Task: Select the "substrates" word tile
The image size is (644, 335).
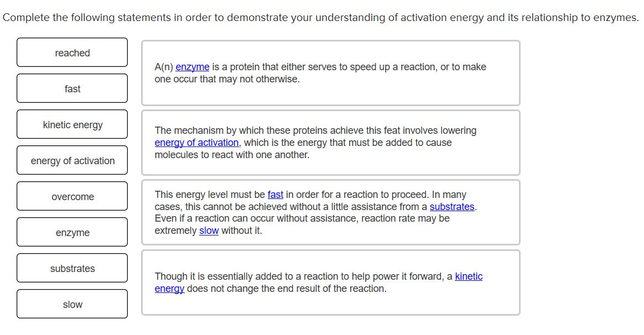Action: click(x=72, y=268)
